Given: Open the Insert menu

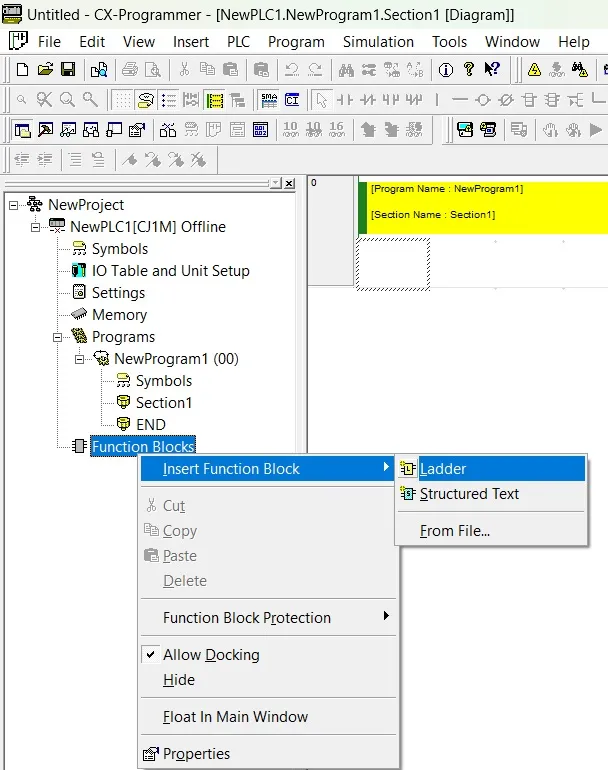Looking at the screenshot, I should [x=191, y=42].
